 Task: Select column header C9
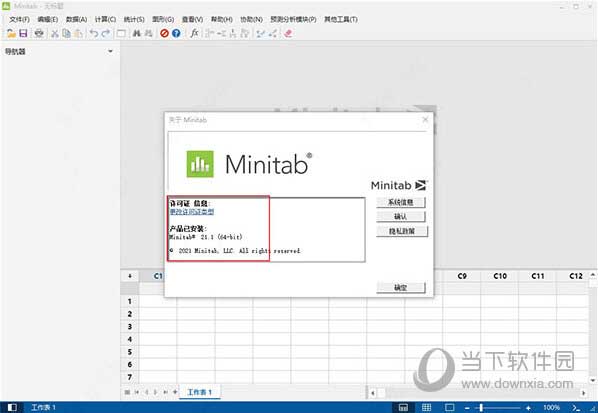[x=462, y=276]
